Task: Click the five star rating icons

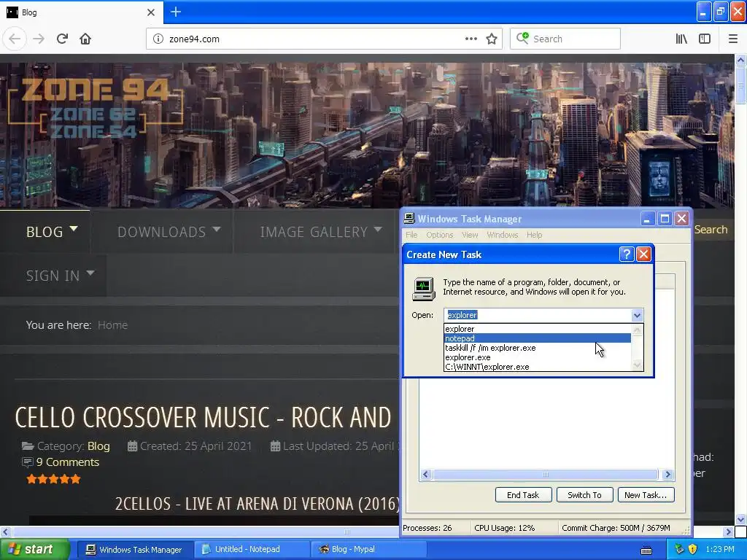Action: pos(53,479)
